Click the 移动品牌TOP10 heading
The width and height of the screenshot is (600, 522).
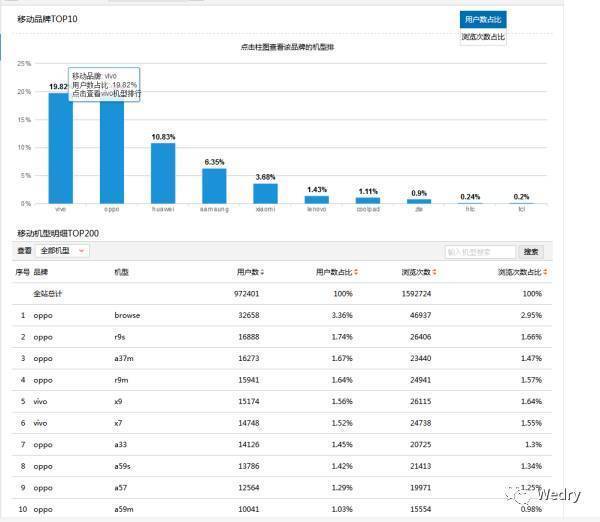point(47,19)
